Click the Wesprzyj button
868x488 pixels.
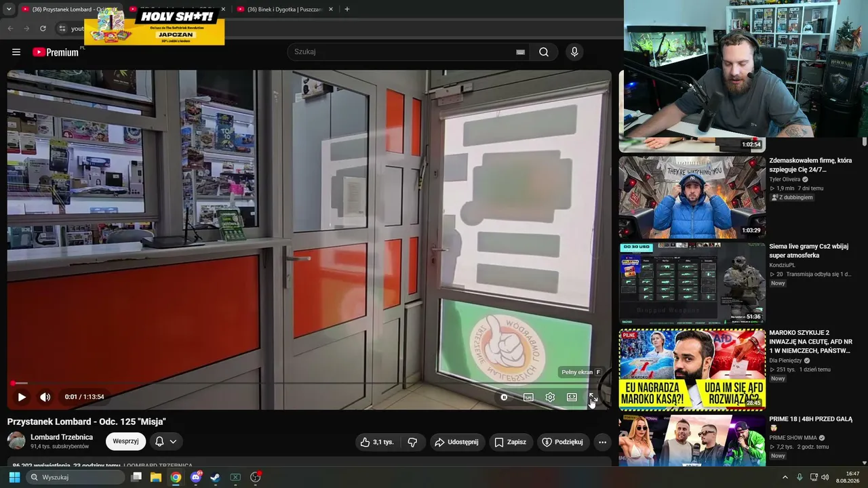tap(125, 441)
